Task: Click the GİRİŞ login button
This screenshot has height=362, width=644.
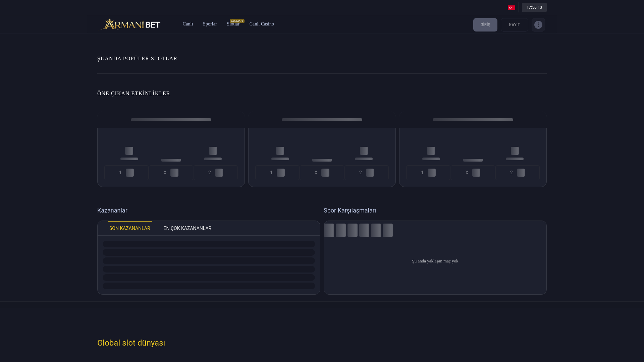Action: pyautogui.click(x=485, y=25)
